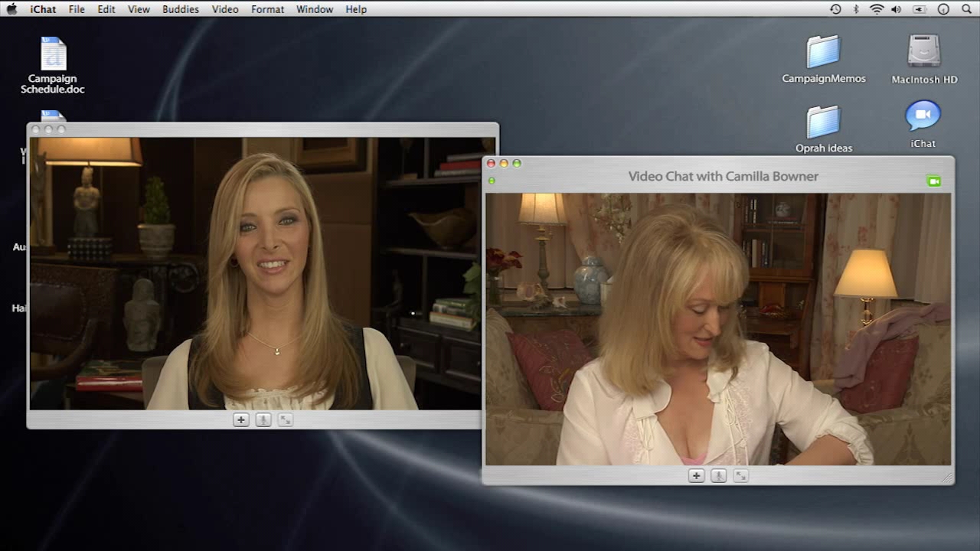Viewport: 980px width, 551px height.
Task: Open Spotlight search magnifier
Action: tap(966, 9)
